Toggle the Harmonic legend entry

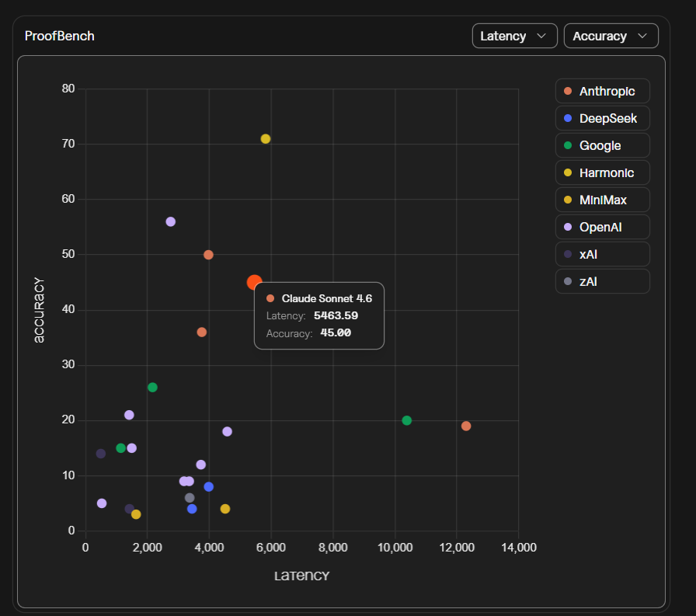pyautogui.click(x=602, y=172)
